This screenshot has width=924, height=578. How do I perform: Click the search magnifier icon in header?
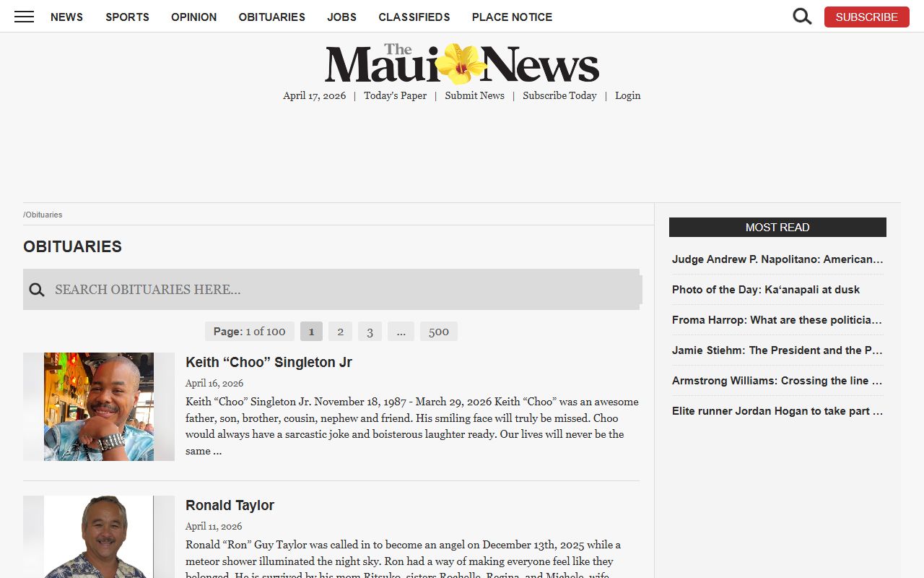coord(802,17)
